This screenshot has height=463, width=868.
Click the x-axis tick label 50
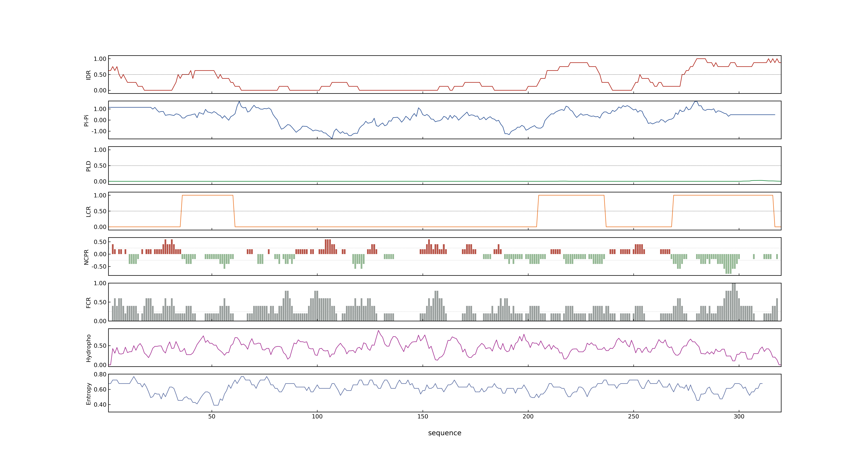click(212, 416)
